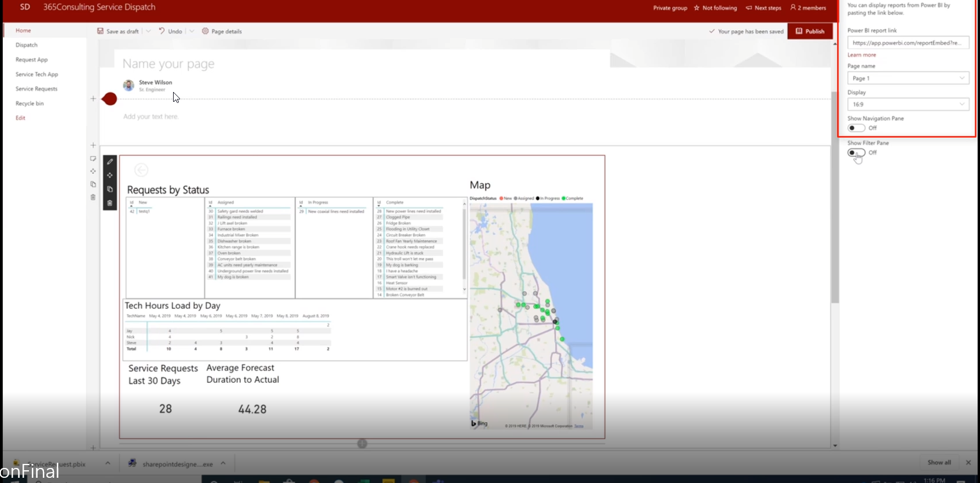Click page scrollbar down arrow
This screenshot has height=483, width=980.
[x=835, y=445]
